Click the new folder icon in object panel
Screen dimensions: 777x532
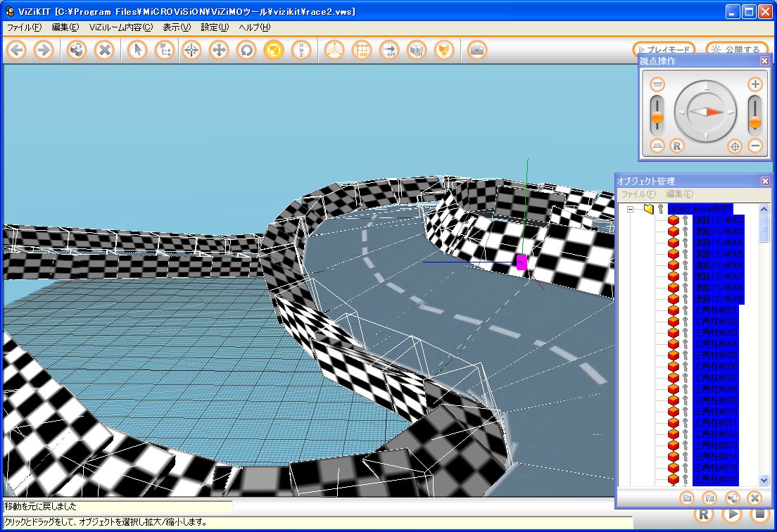click(x=687, y=498)
